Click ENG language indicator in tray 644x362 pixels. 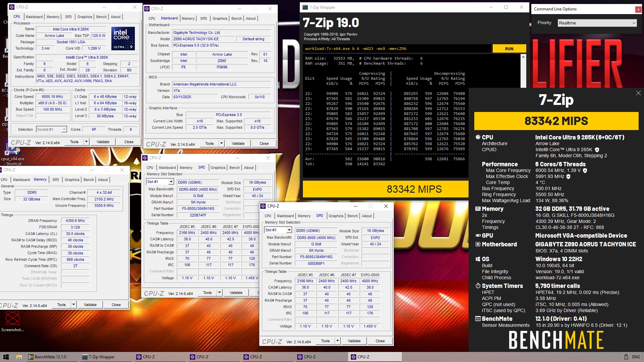(x=636, y=357)
